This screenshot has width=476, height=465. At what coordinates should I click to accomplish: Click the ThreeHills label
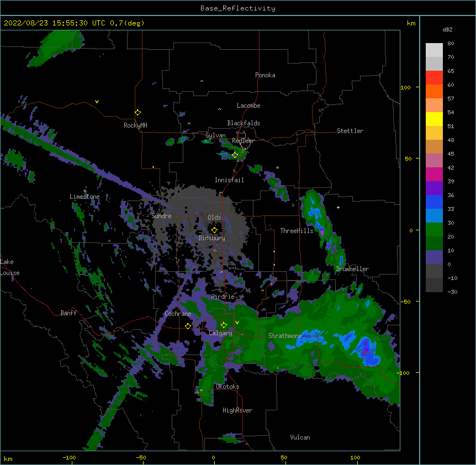[297, 231]
